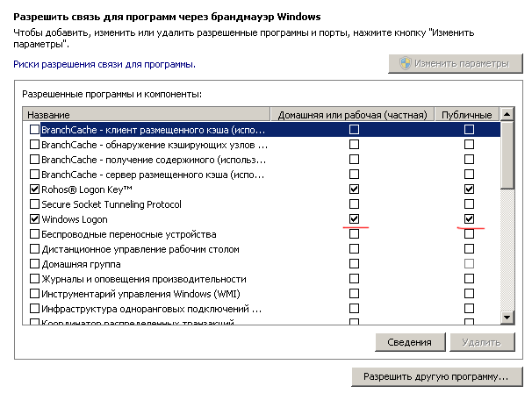Click the Домашняя или рабочая (частная) column header
The image size is (532, 393).
pos(353,115)
